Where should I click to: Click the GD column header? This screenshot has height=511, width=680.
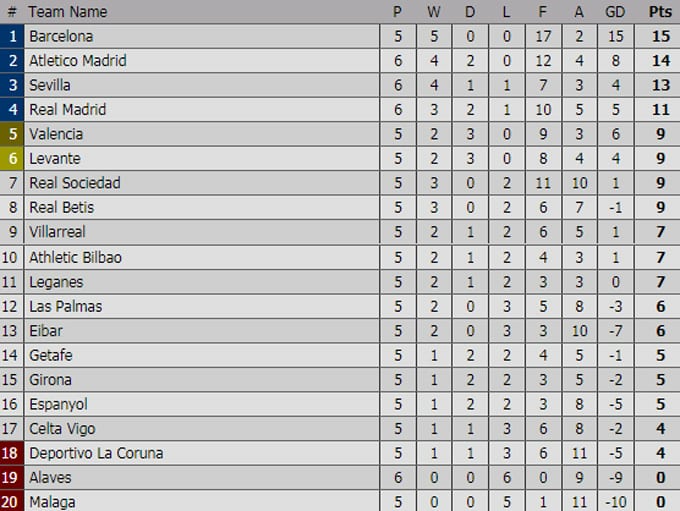(615, 12)
